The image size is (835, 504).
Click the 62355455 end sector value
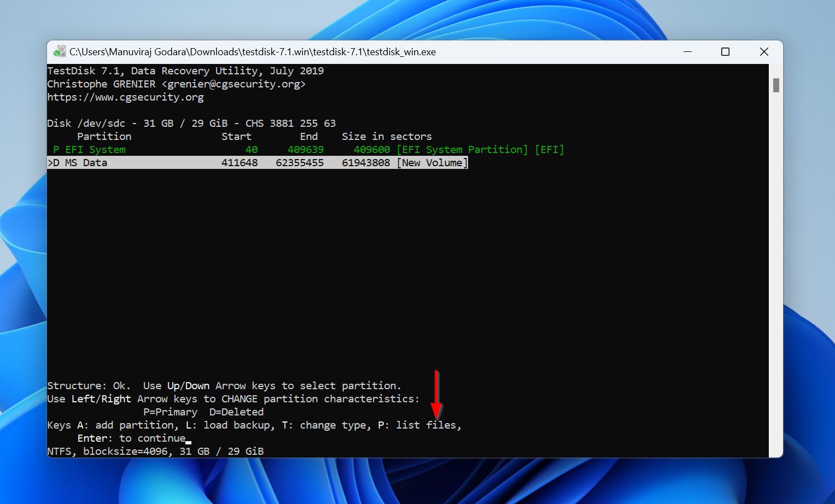300,163
